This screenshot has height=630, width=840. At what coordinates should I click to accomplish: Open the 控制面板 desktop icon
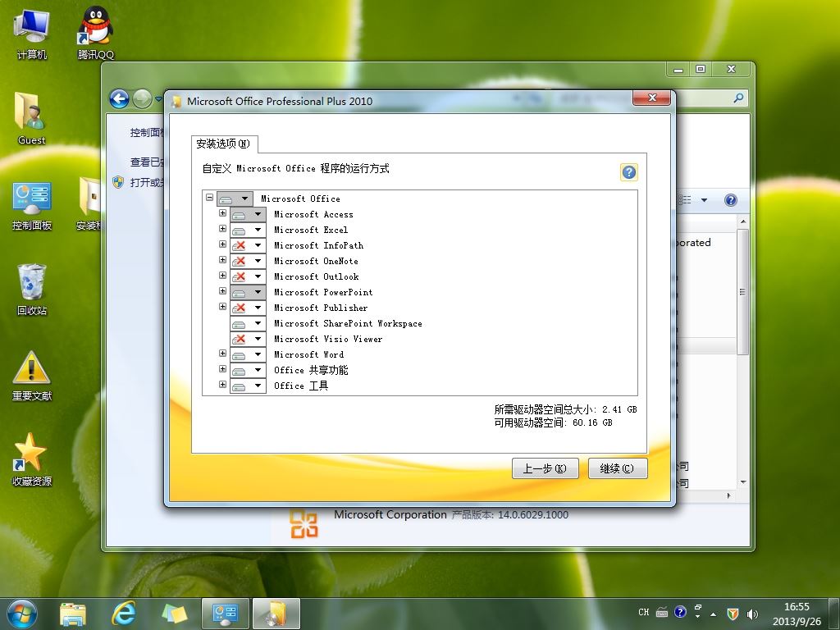pyautogui.click(x=32, y=206)
